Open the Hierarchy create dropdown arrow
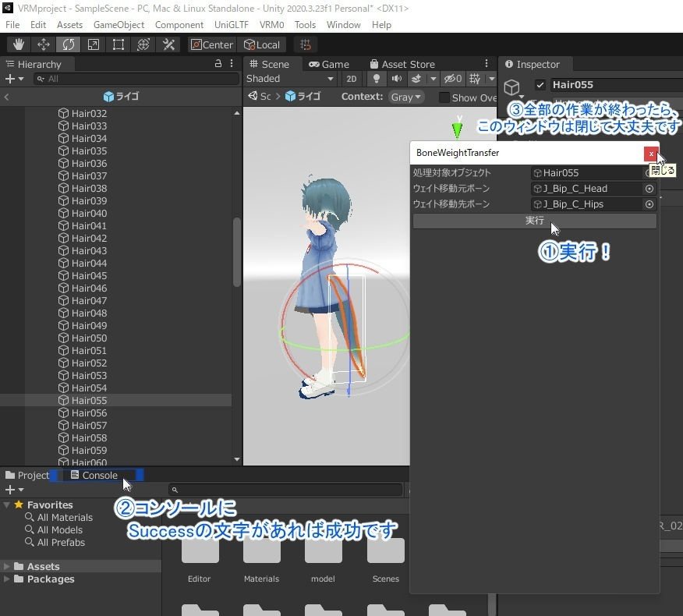 (21, 79)
